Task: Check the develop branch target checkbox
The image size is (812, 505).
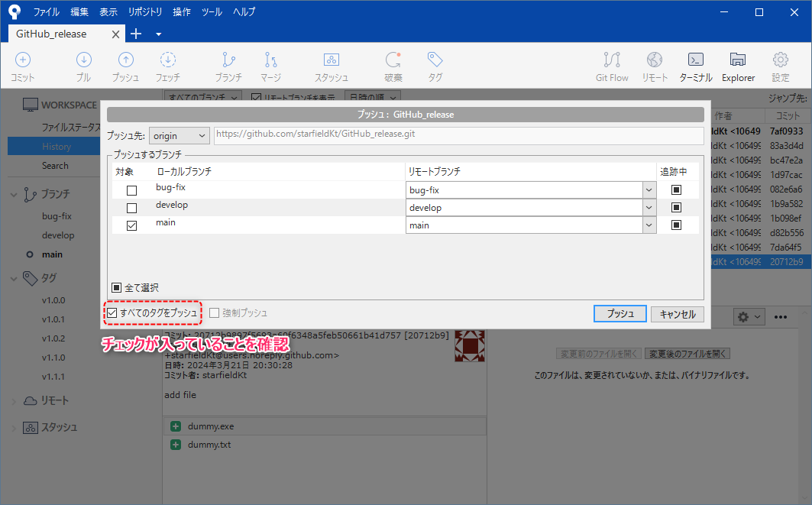Action: coord(131,209)
